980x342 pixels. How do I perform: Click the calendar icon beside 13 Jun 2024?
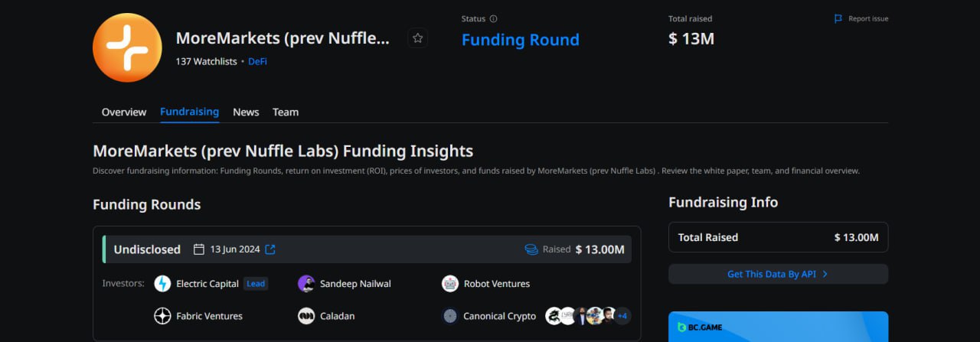[x=199, y=249]
